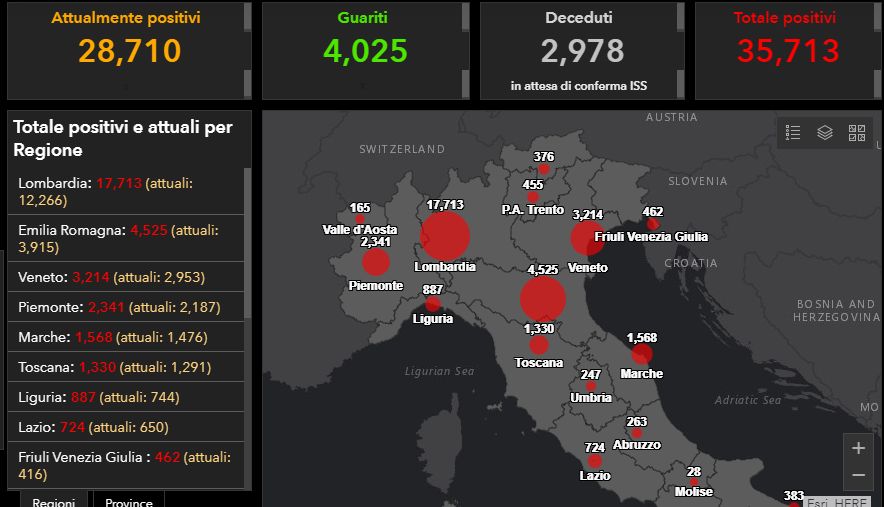This screenshot has width=884, height=507.
Task: Zoom out with the minus button
Action: pyautogui.click(x=857, y=475)
